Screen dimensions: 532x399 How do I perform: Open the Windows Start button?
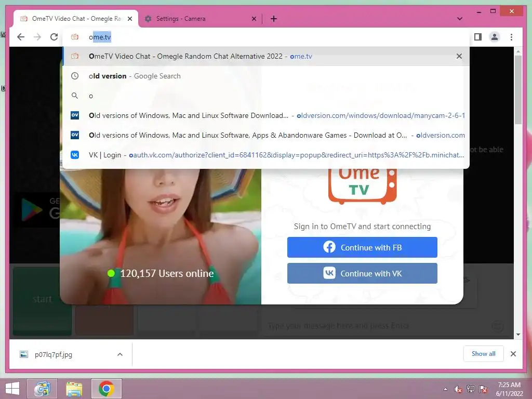tap(12, 389)
